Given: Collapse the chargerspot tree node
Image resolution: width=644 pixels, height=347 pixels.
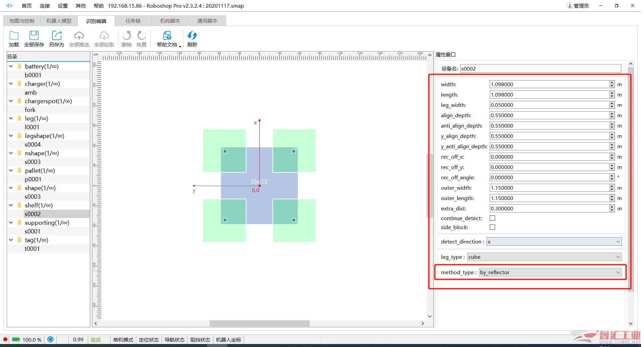Looking at the screenshot, I should [11, 101].
